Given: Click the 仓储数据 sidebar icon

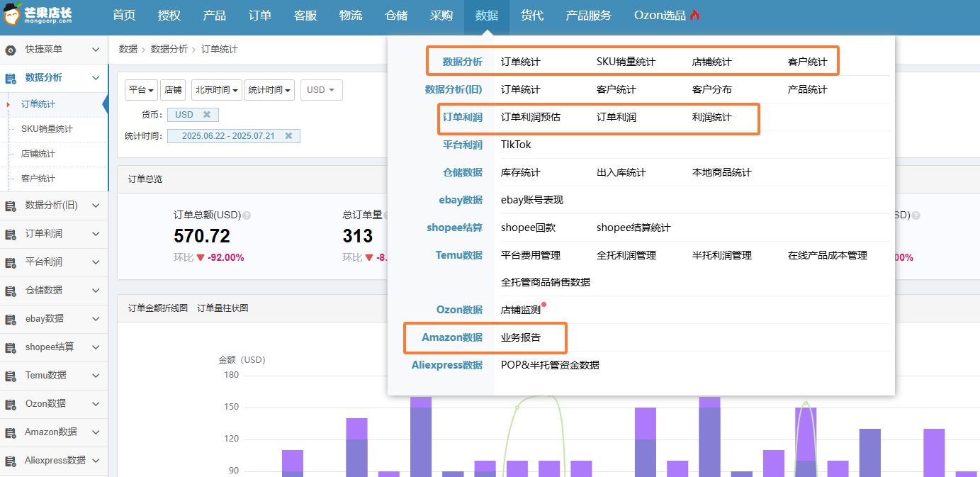Looking at the screenshot, I should pyautogui.click(x=11, y=291).
